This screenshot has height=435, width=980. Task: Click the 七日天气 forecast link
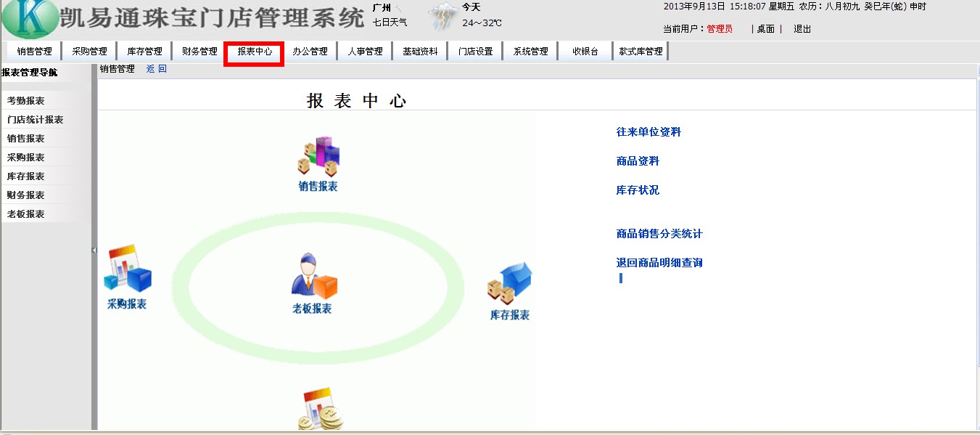pos(390,23)
